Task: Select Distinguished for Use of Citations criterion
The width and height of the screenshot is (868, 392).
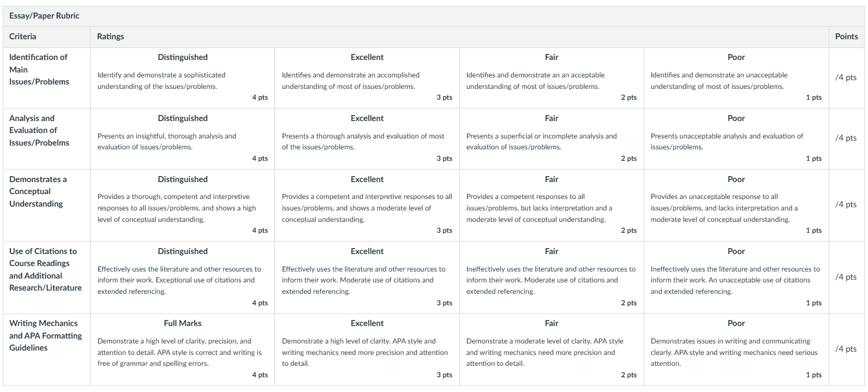Action: (x=182, y=277)
